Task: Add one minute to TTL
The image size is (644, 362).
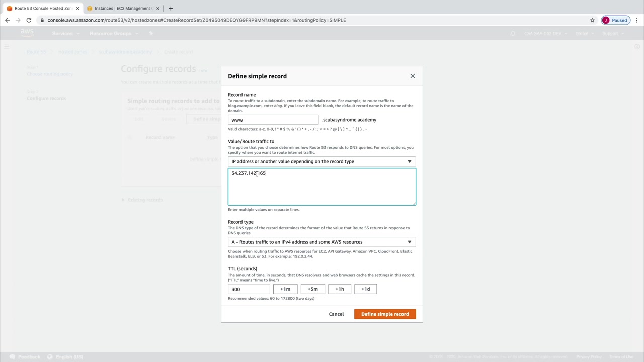Action: [285, 289]
